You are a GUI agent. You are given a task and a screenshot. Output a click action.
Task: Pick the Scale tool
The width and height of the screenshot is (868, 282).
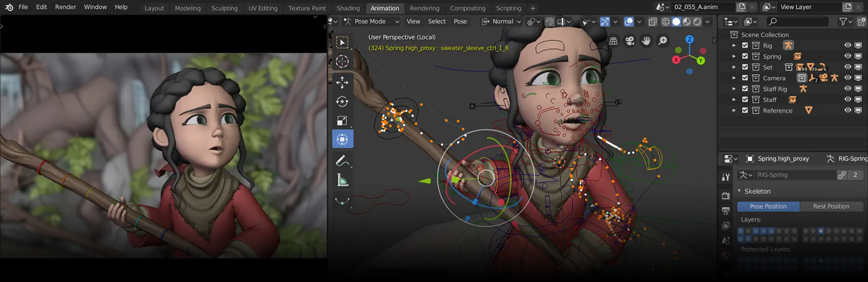click(x=342, y=121)
